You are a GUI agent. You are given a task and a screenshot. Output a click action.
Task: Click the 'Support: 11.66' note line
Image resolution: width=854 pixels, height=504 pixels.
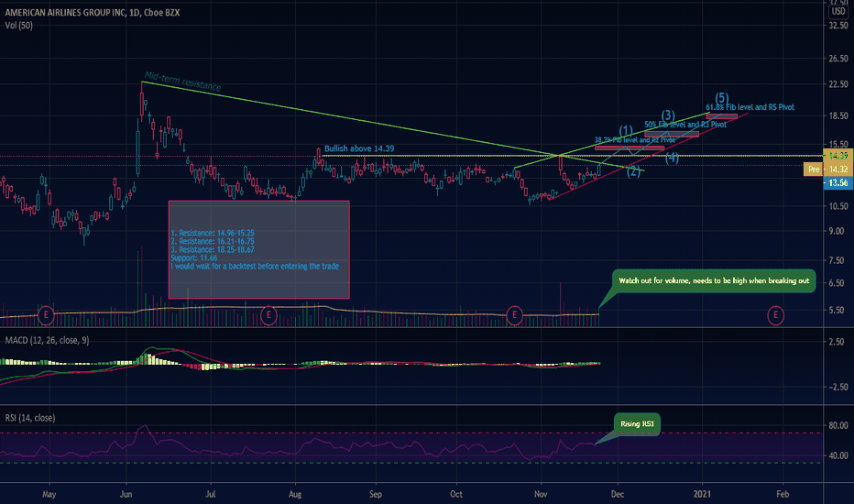(x=194, y=257)
